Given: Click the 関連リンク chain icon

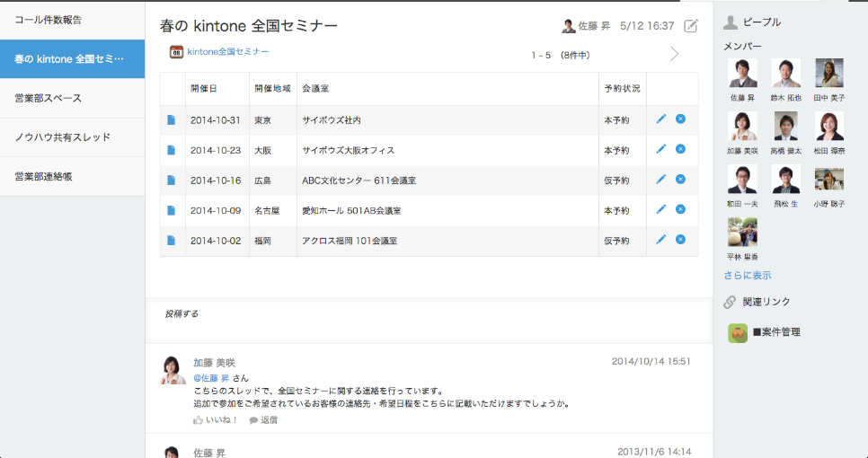Looking at the screenshot, I should click(x=731, y=302).
